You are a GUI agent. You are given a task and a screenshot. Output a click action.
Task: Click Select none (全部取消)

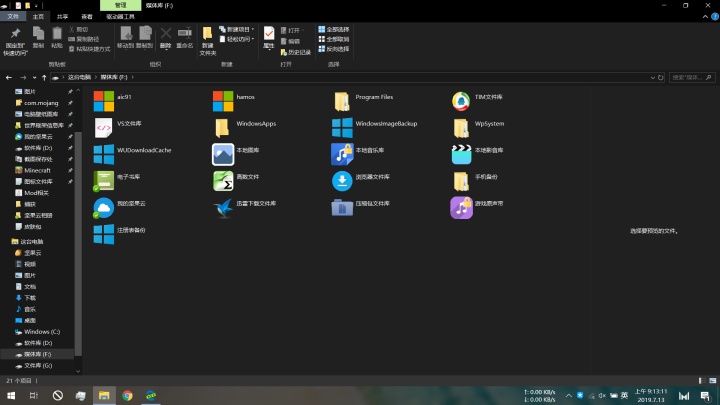click(x=334, y=39)
